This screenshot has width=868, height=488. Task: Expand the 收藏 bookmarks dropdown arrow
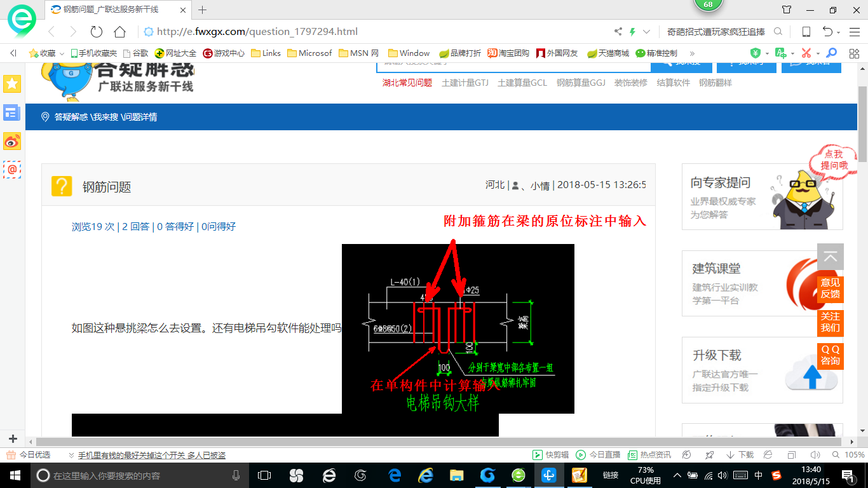[x=62, y=53]
